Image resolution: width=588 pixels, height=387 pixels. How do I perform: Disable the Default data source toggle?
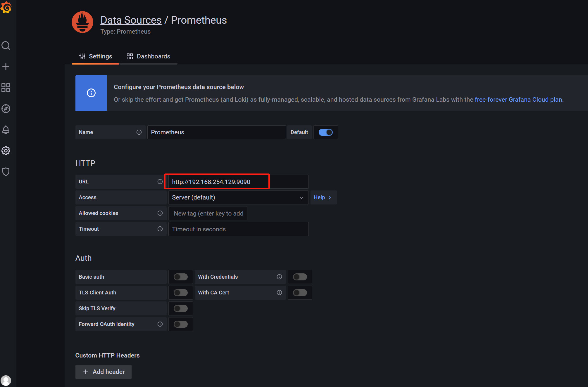pyautogui.click(x=325, y=132)
